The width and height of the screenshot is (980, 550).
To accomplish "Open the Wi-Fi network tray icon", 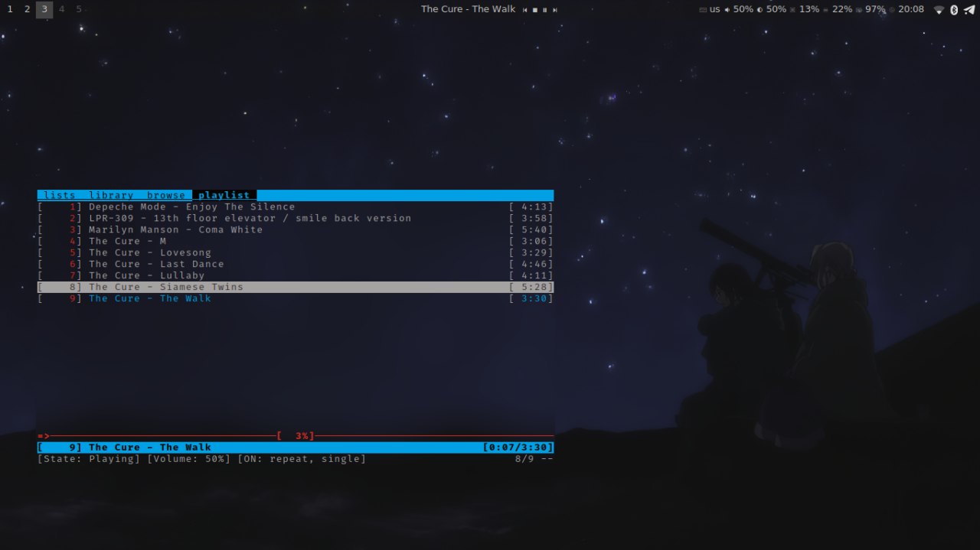I will pos(939,10).
